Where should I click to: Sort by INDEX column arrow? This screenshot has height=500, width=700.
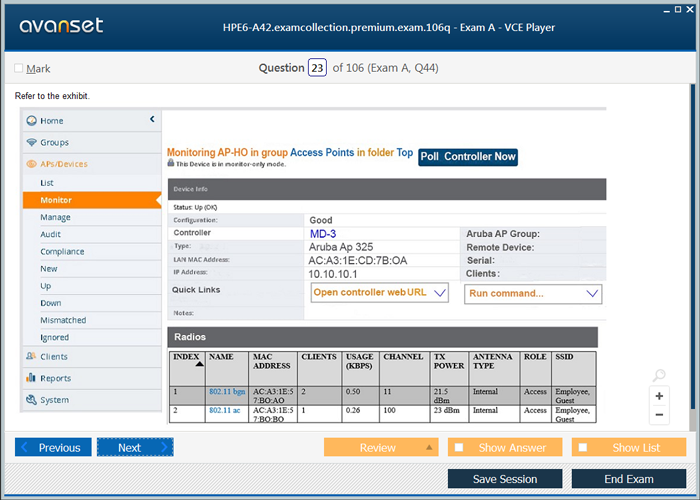tap(200, 364)
